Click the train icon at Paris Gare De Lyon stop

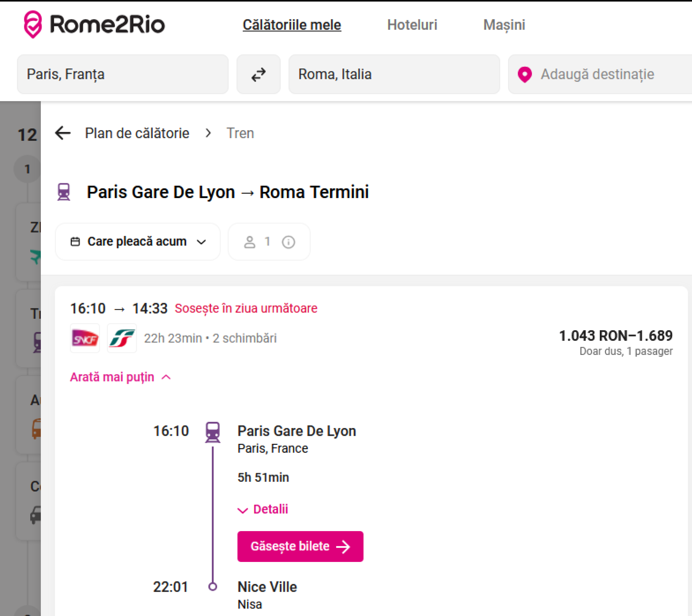213,432
